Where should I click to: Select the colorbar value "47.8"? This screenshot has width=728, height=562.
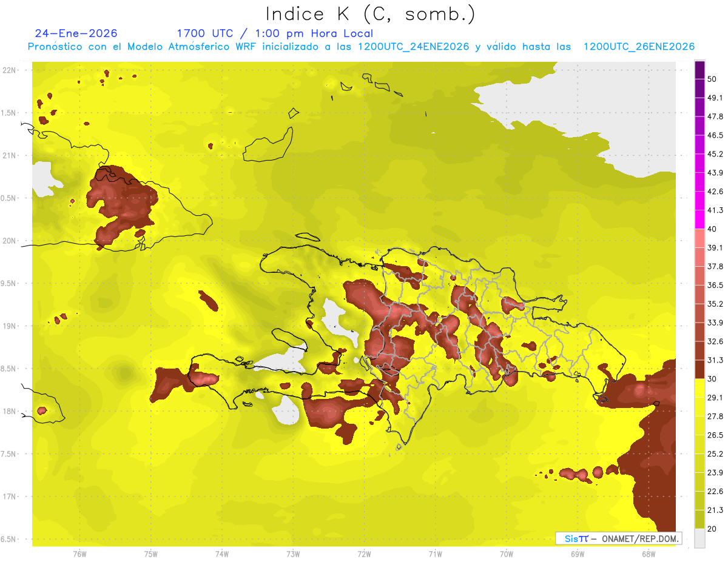(715, 116)
